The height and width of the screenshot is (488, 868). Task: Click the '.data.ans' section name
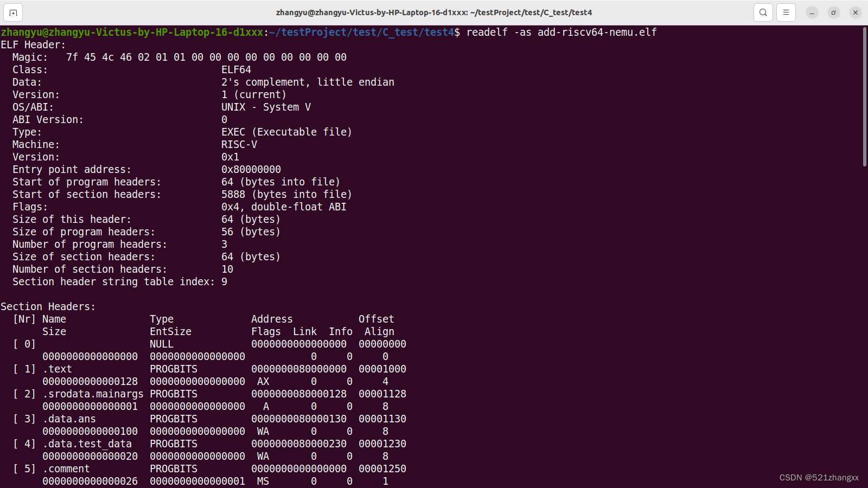(69, 419)
